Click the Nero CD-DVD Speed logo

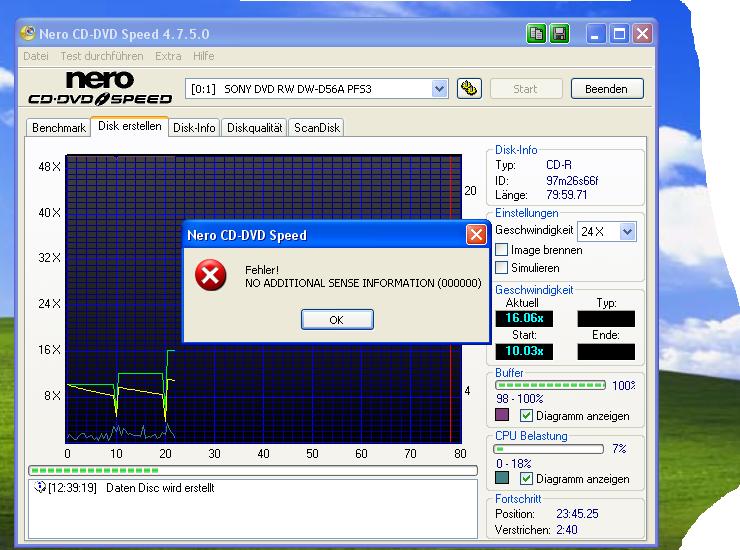point(100,88)
